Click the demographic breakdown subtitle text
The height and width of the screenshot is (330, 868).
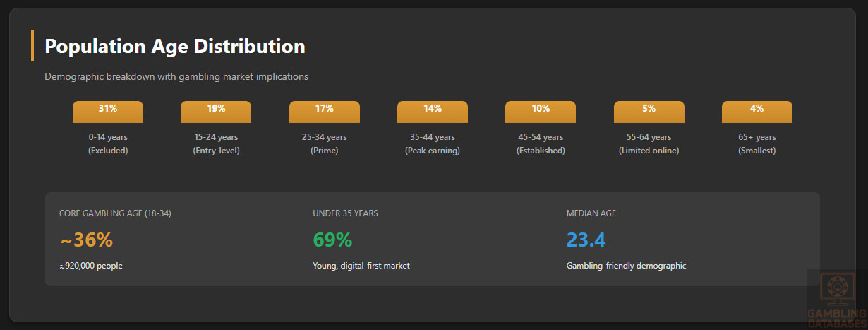point(176,76)
